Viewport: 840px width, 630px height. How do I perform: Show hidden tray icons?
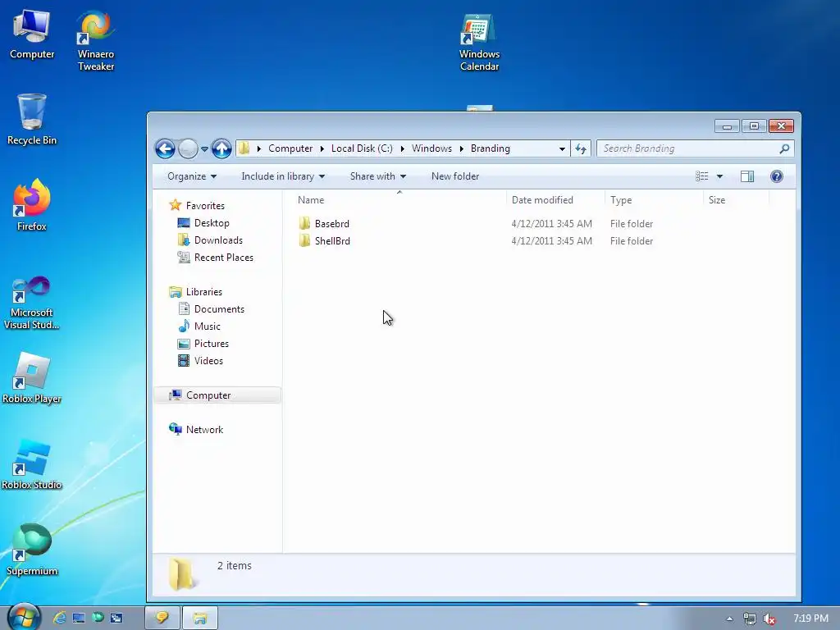729,619
